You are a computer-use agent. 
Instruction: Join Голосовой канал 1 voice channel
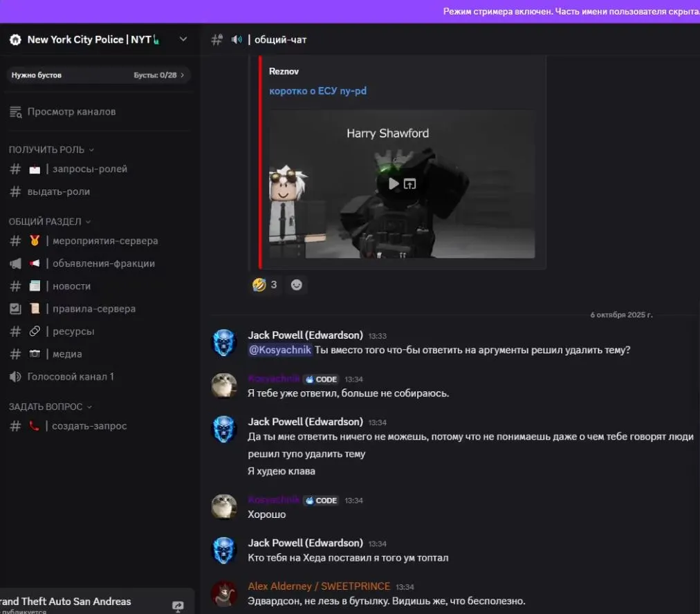click(x=70, y=377)
